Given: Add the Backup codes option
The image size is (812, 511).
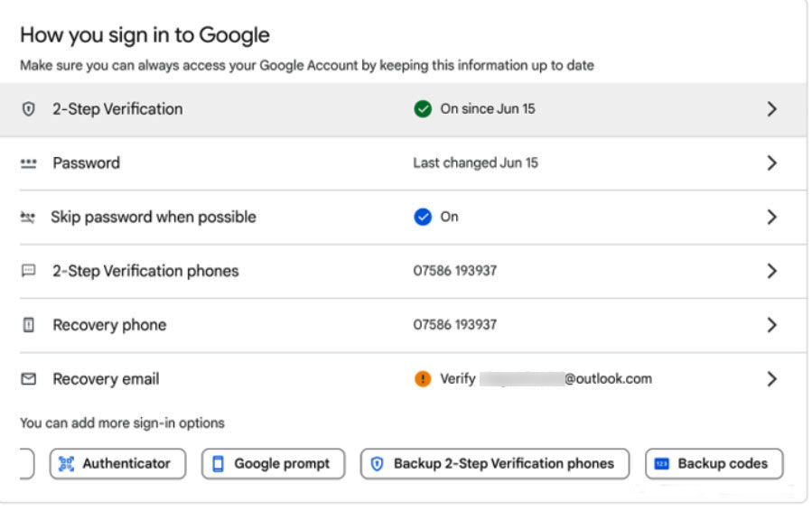Looking at the screenshot, I should (x=714, y=464).
